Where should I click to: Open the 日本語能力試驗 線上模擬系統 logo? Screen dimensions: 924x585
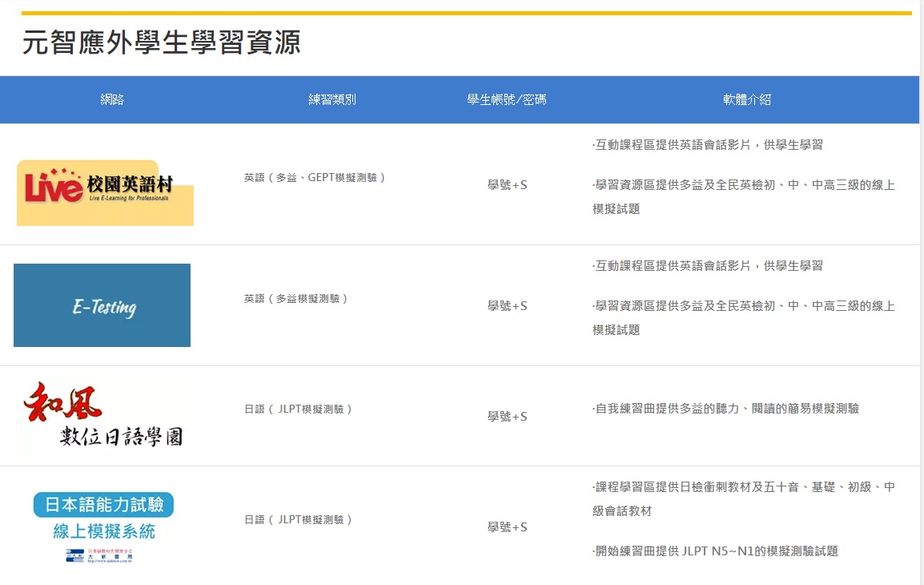pyautogui.click(x=103, y=525)
